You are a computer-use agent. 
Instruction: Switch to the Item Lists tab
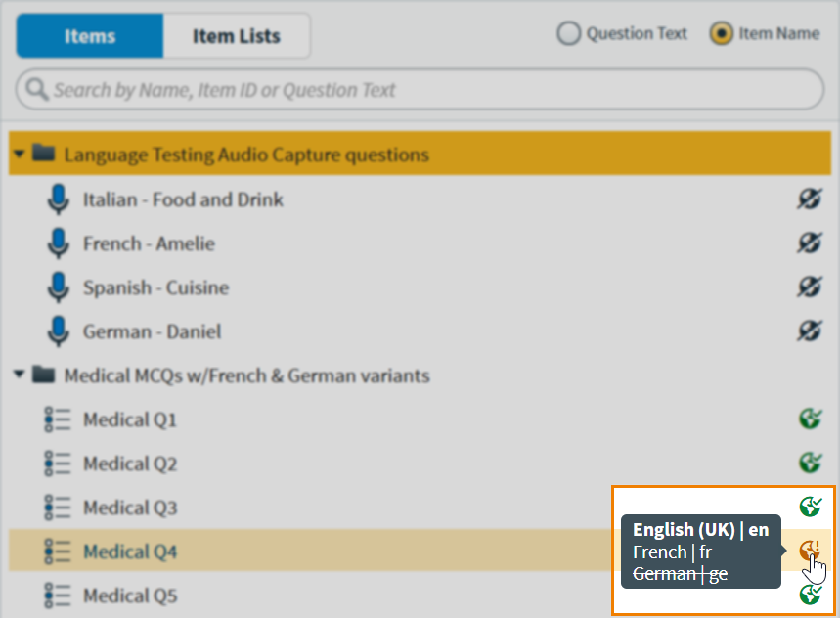(x=237, y=36)
